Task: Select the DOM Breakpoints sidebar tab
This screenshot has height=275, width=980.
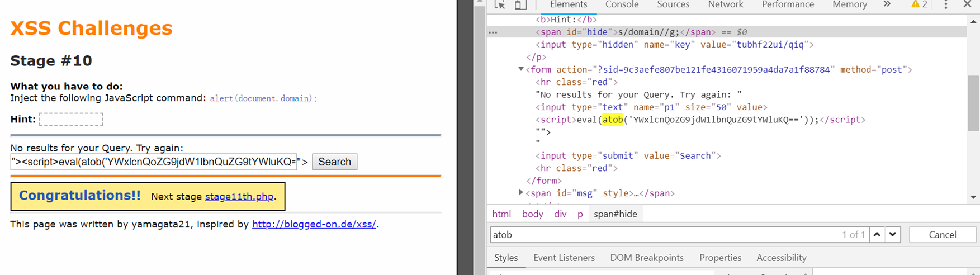Action: point(647,258)
